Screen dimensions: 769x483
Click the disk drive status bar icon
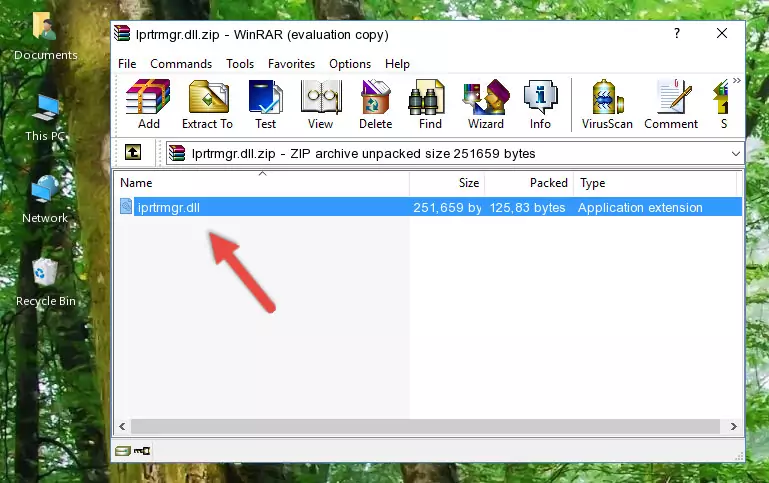coord(123,451)
